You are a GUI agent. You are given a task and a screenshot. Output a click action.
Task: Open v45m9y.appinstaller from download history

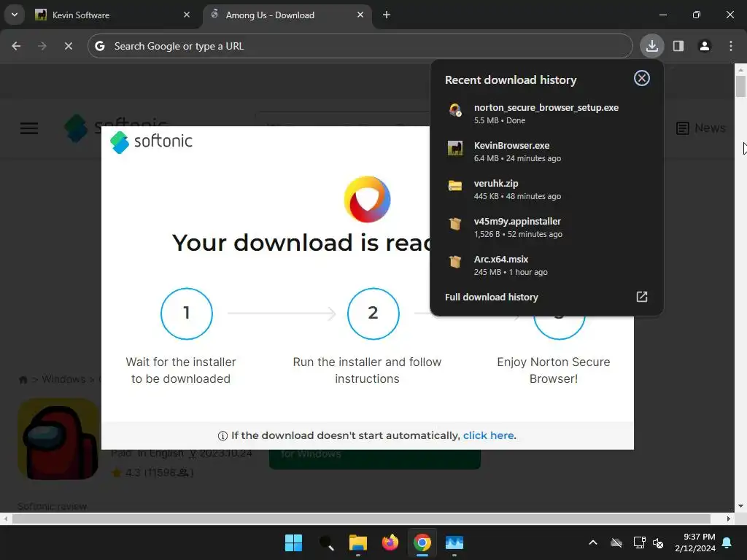[x=546, y=227]
